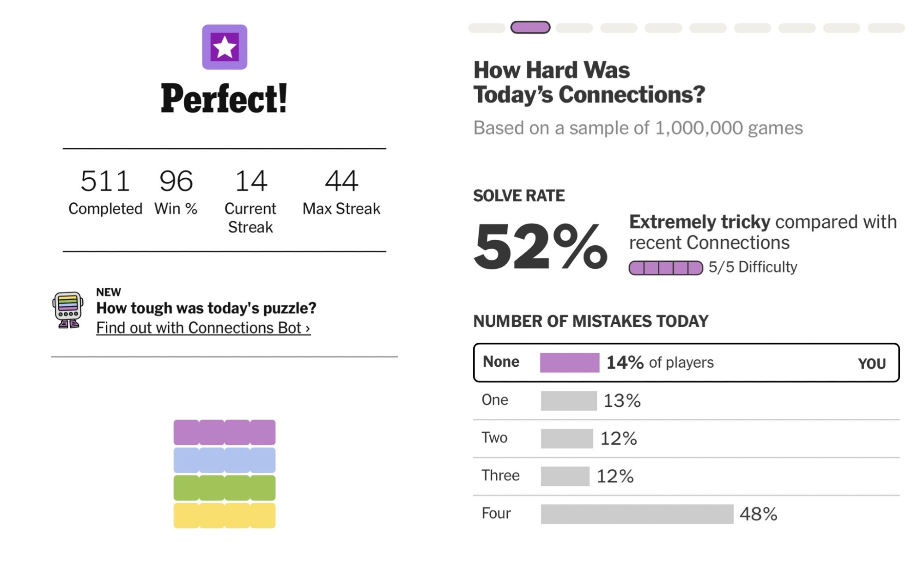Image resolution: width=924 pixels, height=569 pixels.
Task: Click the Connections Bot robot icon
Action: 68,310
